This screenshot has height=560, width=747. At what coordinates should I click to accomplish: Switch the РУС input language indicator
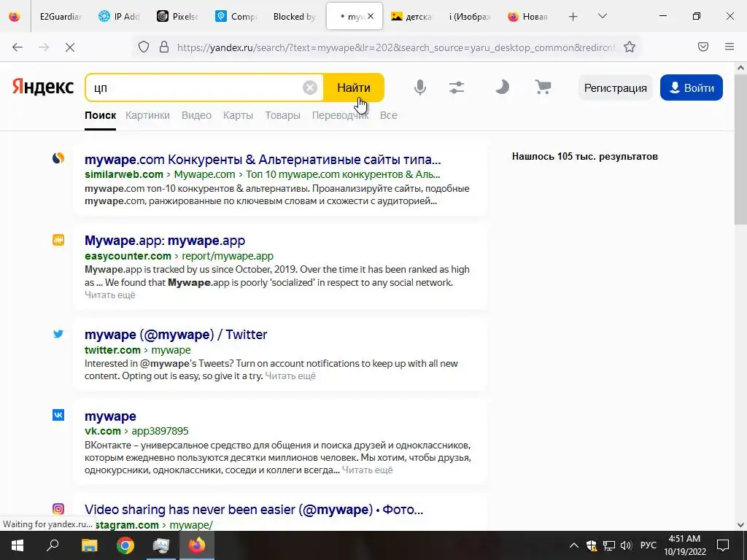point(648,545)
